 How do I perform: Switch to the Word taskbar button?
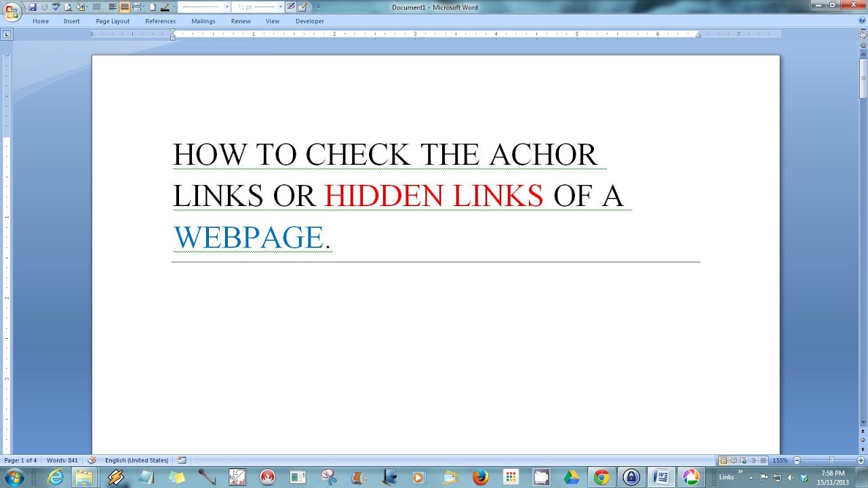click(660, 477)
